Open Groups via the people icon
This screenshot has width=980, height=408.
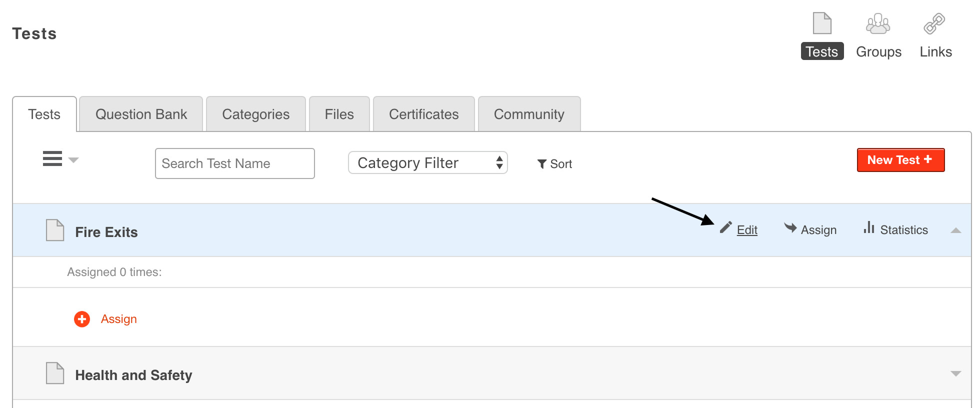tap(878, 23)
